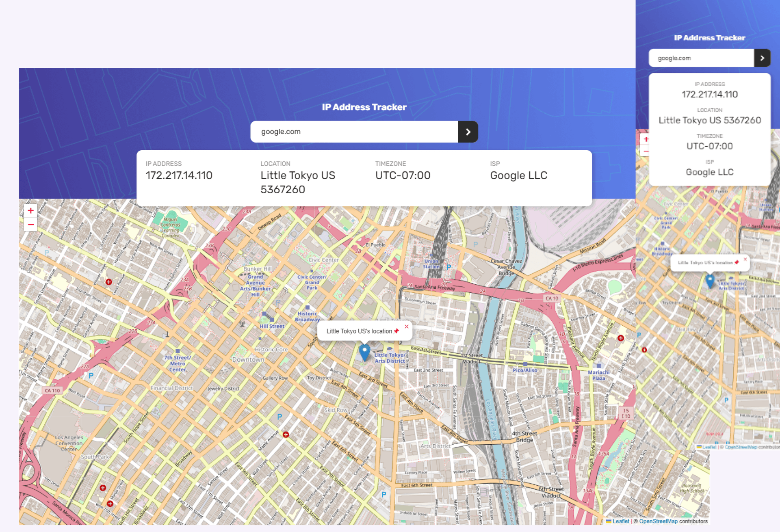Image resolution: width=780 pixels, height=532 pixels.
Task: Zoom out on the desktop map
Action: pyautogui.click(x=30, y=225)
